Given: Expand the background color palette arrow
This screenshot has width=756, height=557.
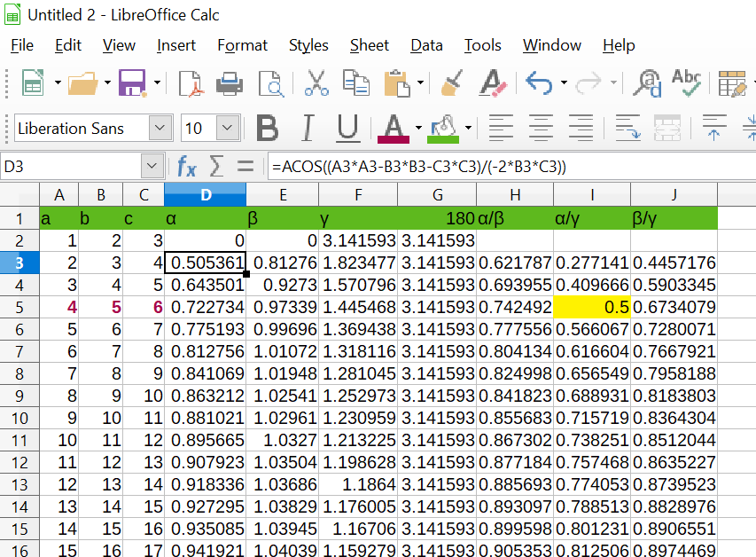Looking at the screenshot, I should click(468, 129).
